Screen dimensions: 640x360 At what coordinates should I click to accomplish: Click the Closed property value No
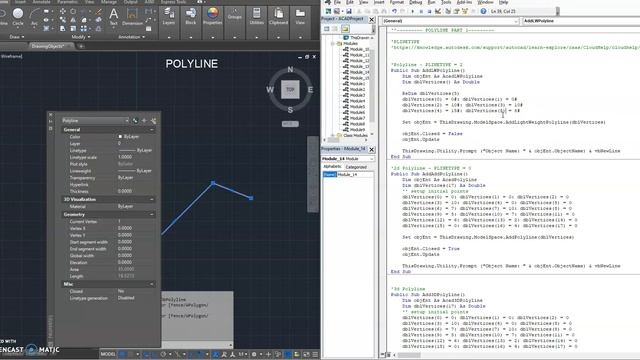click(121, 291)
